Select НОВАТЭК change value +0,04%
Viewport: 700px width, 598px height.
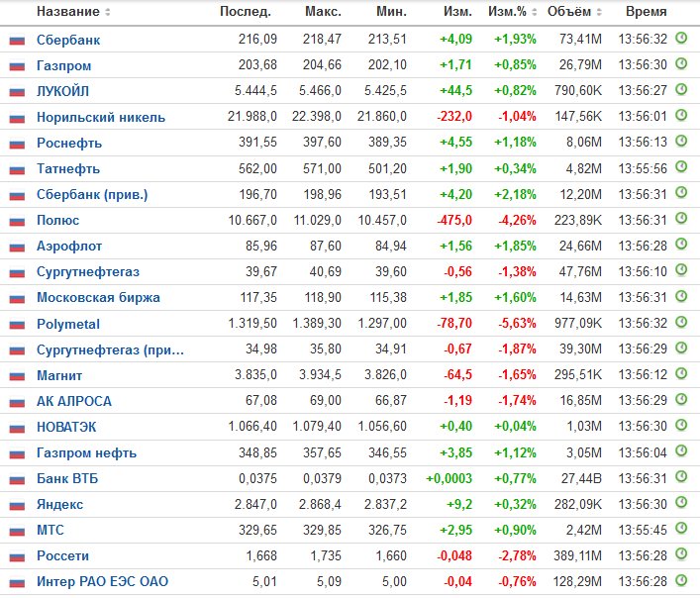515,427
